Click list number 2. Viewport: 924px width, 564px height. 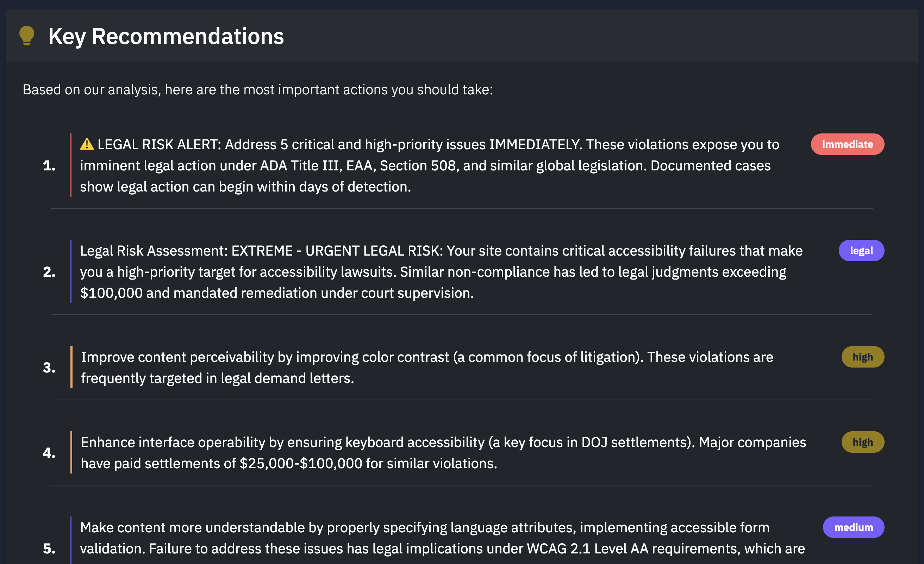pyautogui.click(x=49, y=272)
